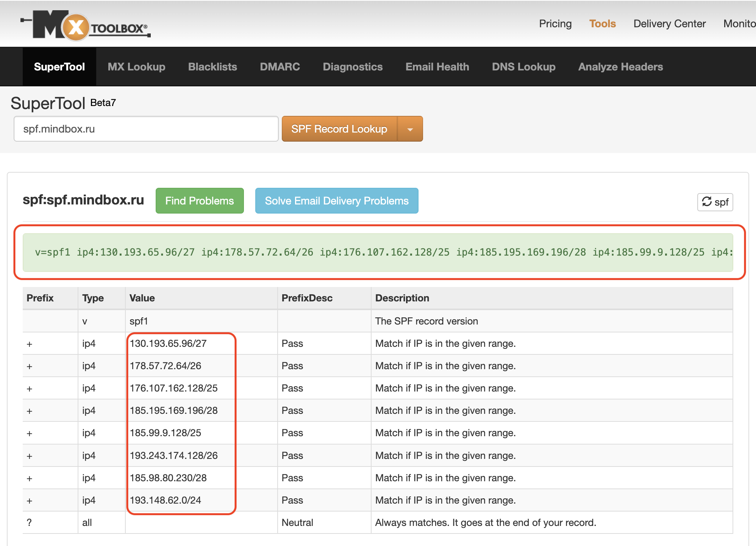Click Pass in the 130.193.65.96/27 row
The height and width of the screenshot is (546, 756).
(292, 343)
